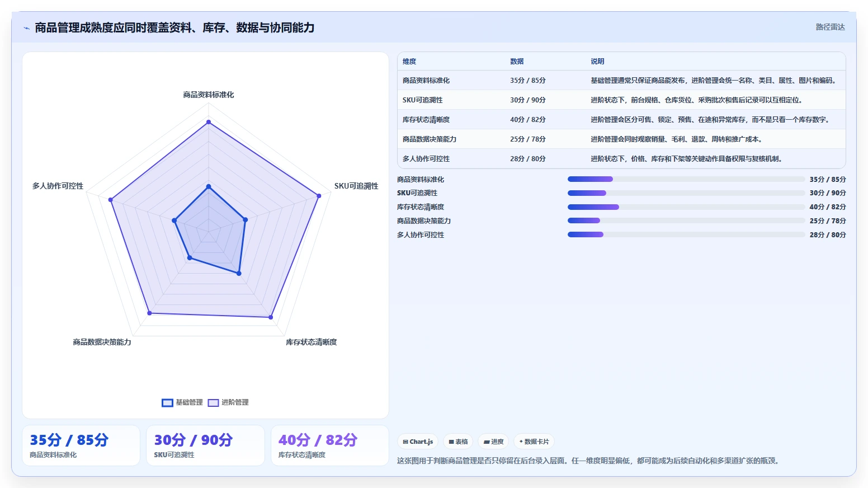Click inner radar point on 商品资料标准化 axis
The image size is (868, 488).
209,186
